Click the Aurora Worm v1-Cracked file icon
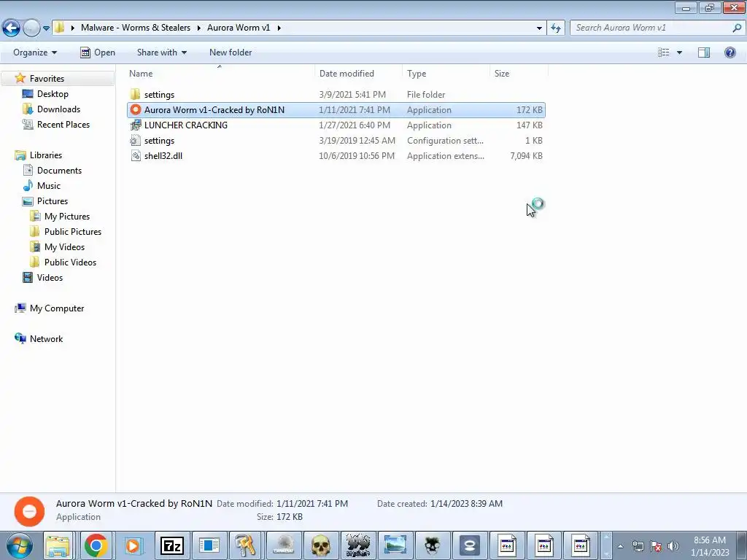The height and width of the screenshot is (560, 747). (x=136, y=110)
